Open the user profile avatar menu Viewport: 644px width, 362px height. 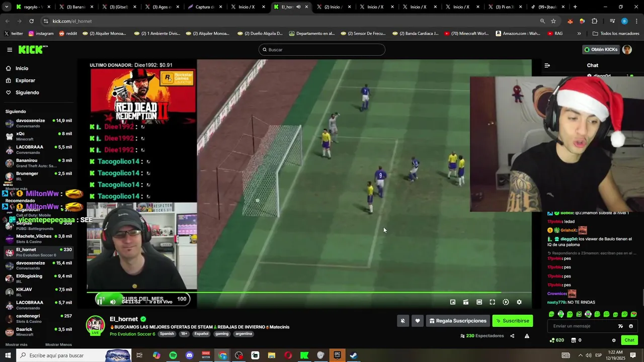(627, 49)
